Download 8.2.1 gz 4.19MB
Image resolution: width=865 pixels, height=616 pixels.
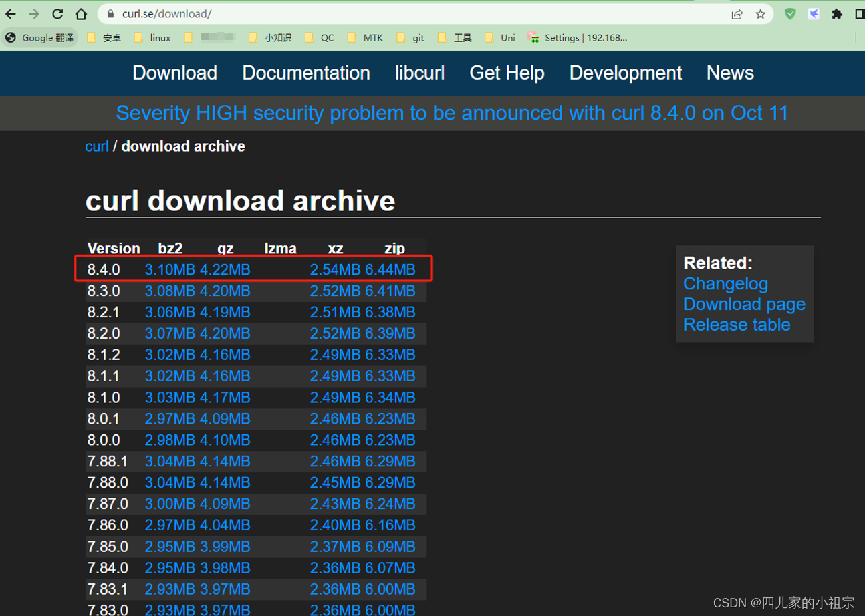[x=225, y=313]
